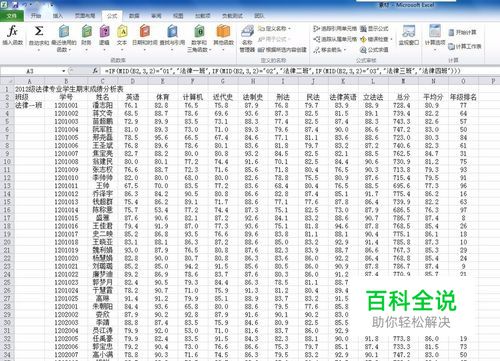Click the Insert Function fx button

click(x=12, y=35)
